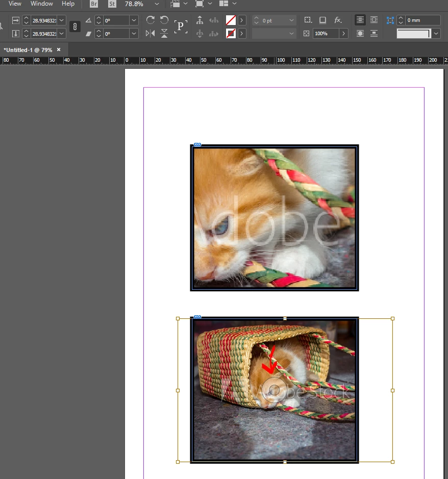Step the top scale field value
The width and height of the screenshot is (448, 479).
pos(27,20)
